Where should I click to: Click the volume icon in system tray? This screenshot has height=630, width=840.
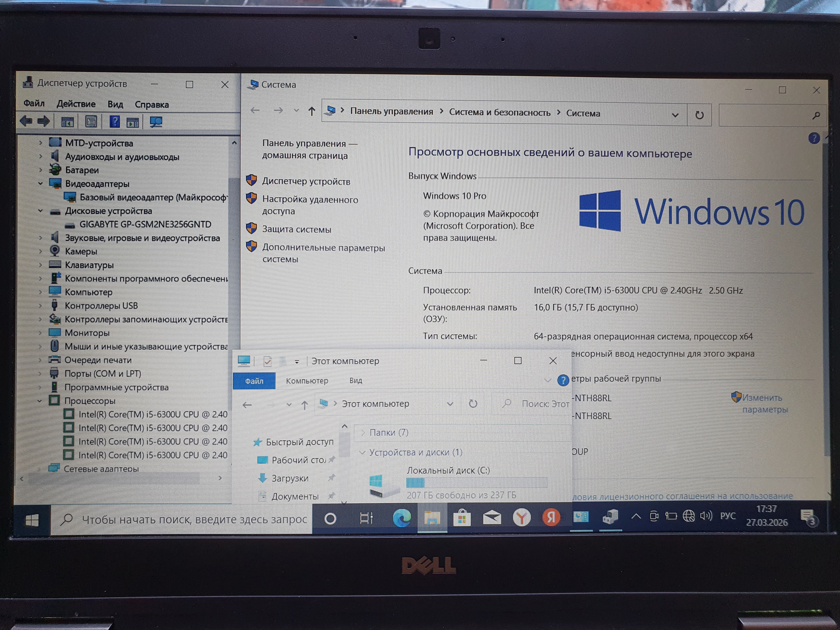point(706,516)
